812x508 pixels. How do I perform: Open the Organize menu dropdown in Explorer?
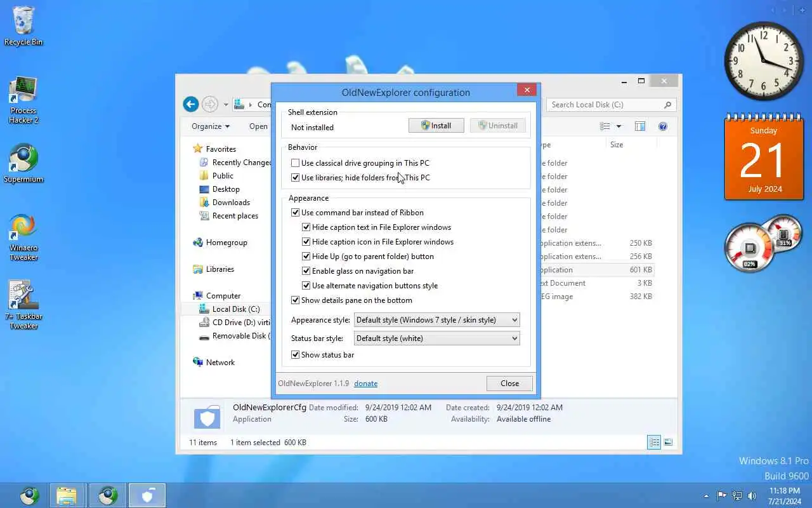211,126
